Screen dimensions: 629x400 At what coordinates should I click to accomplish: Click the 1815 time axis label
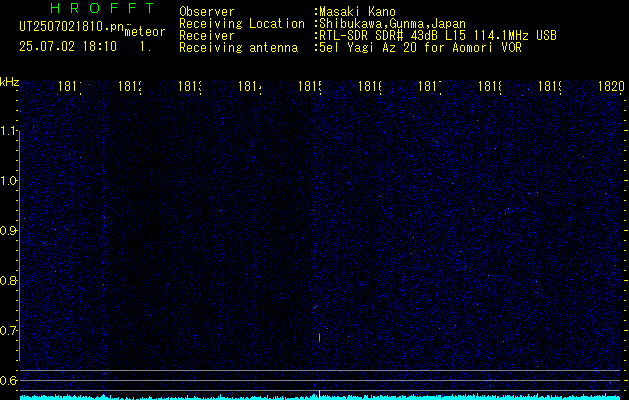click(x=310, y=86)
